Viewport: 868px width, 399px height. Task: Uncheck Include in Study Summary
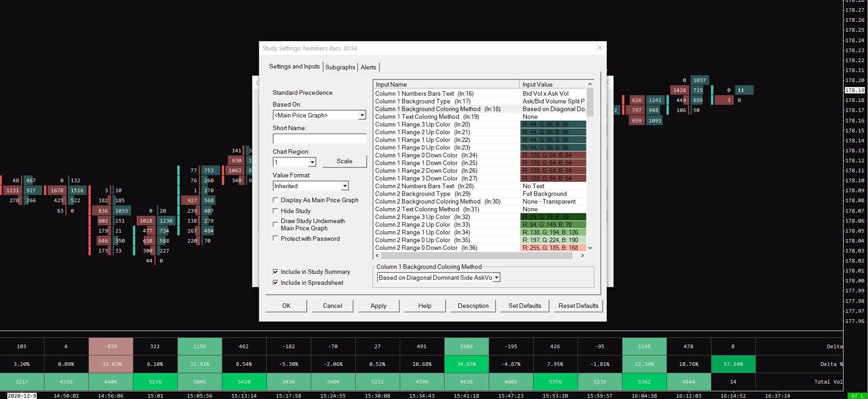pos(275,272)
